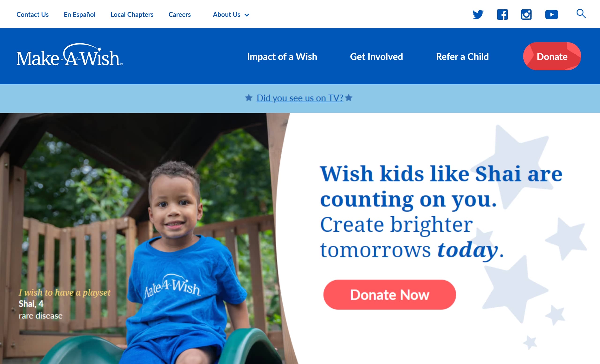The image size is (600, 364).
Task: Visit the Instagram profile icon
Action: [x=526, y=15]
